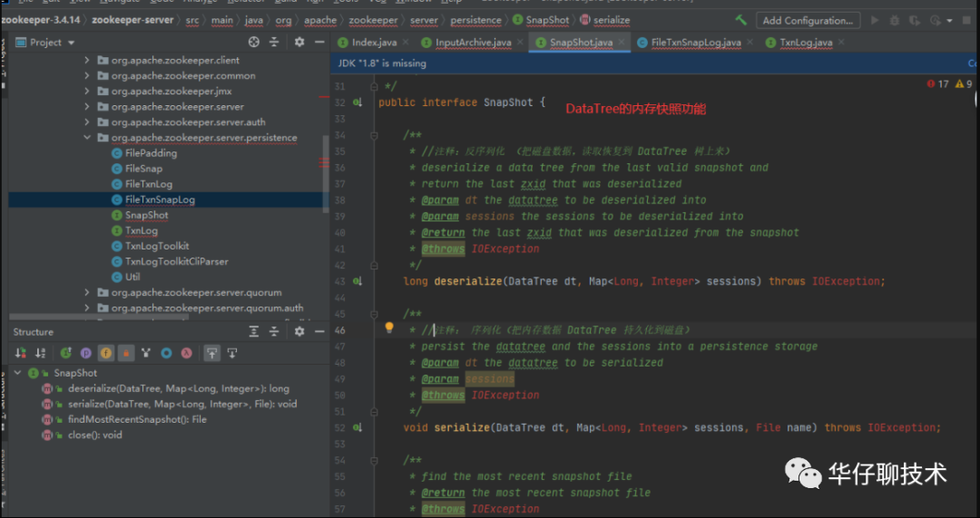The height and width of the screenshot is (518, 980).
Task: Toggle Show Properties in Structure toolbar
Action: (86, 353)
